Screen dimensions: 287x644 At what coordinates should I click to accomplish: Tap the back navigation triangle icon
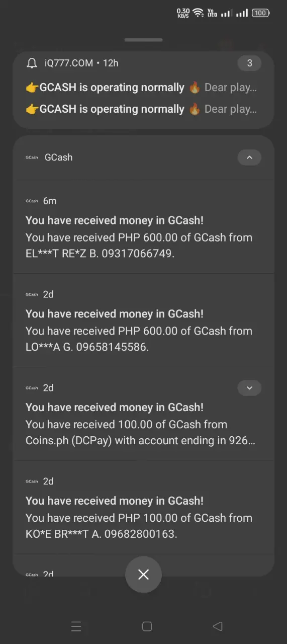[218, 626]
